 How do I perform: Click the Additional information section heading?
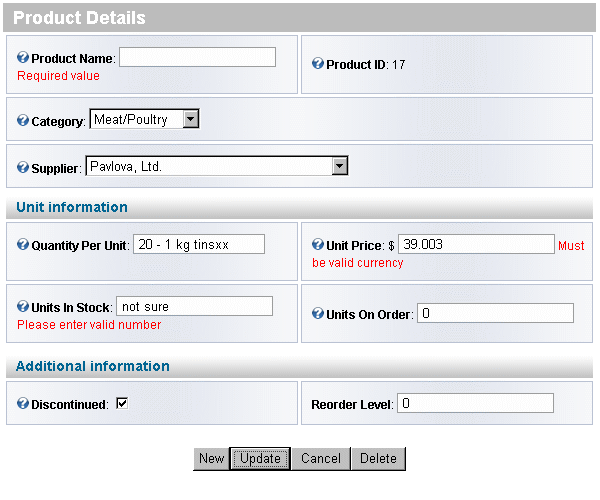click(93, 366)
